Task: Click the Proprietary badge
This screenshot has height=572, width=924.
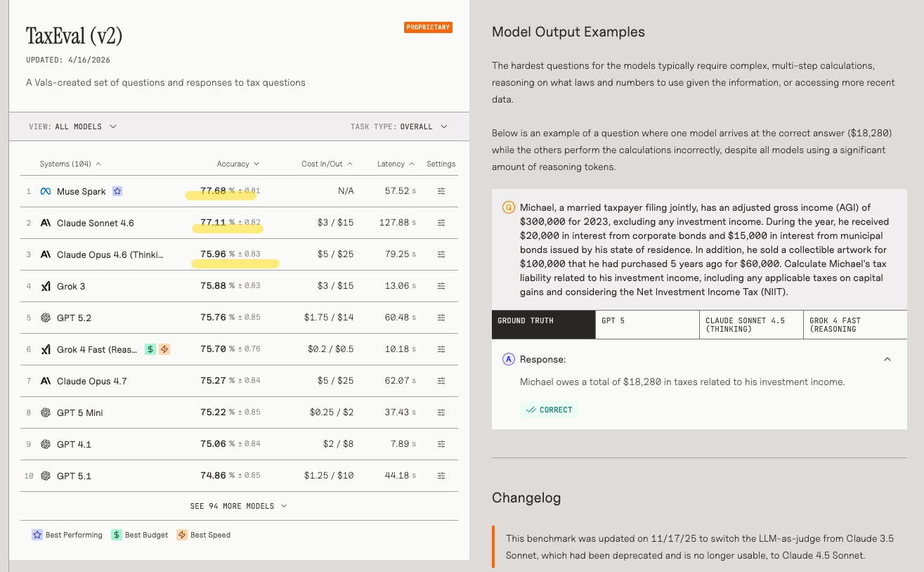Action: coord(428,27)
